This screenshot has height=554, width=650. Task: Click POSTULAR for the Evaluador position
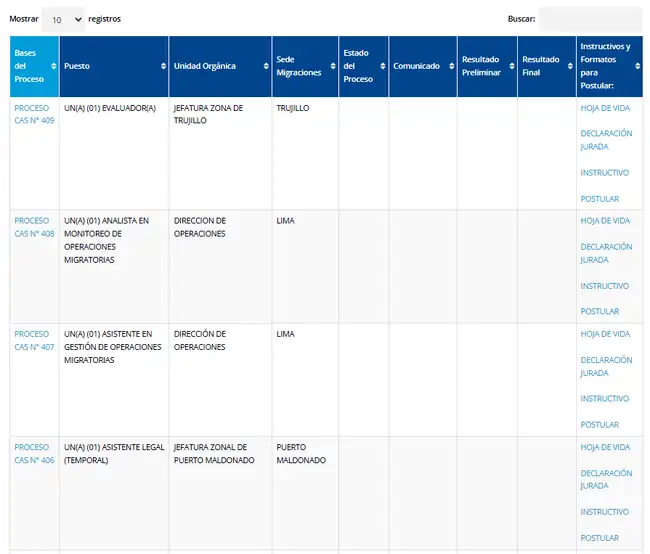(x=599, y=199)
